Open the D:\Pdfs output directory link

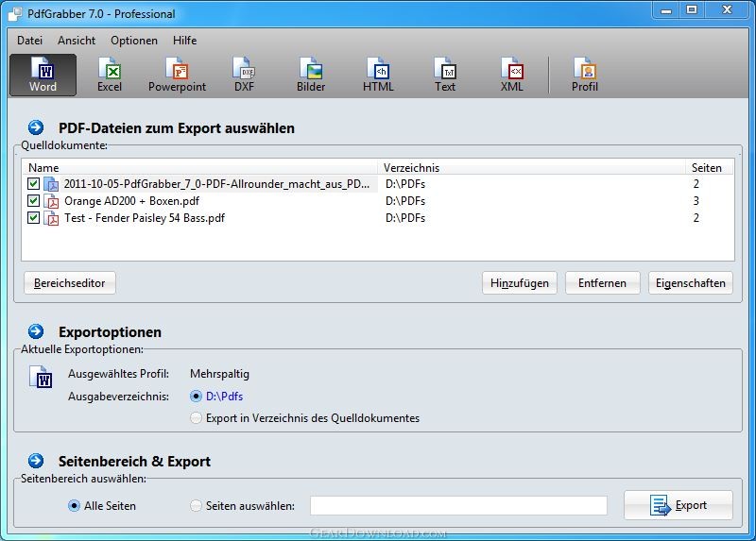point(224,396)
